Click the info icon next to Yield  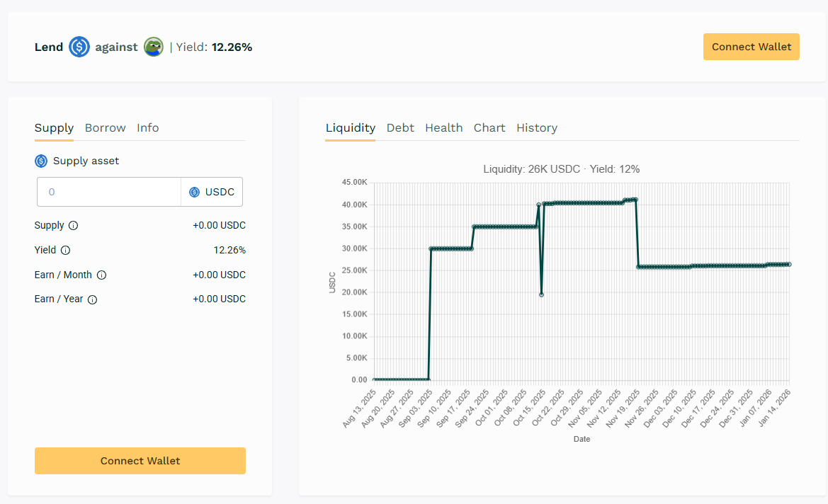[66, 251]
